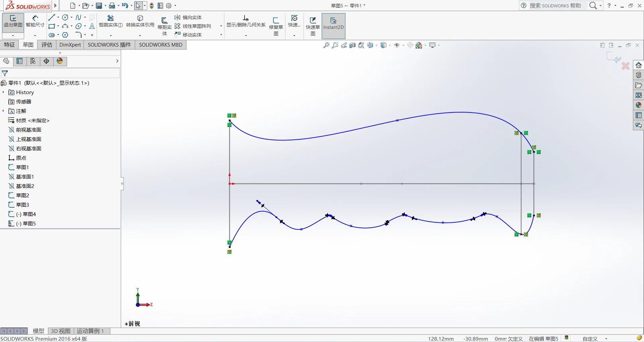This screenshot has height=342, width=644.
Task: Select the Straight Slot sketch tool
Action: [51, 35]
